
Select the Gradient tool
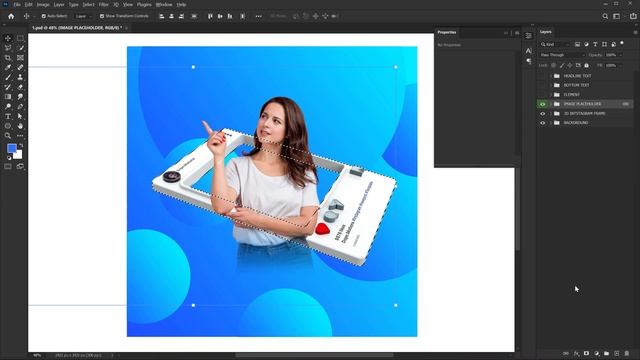(x=8, y=97)
